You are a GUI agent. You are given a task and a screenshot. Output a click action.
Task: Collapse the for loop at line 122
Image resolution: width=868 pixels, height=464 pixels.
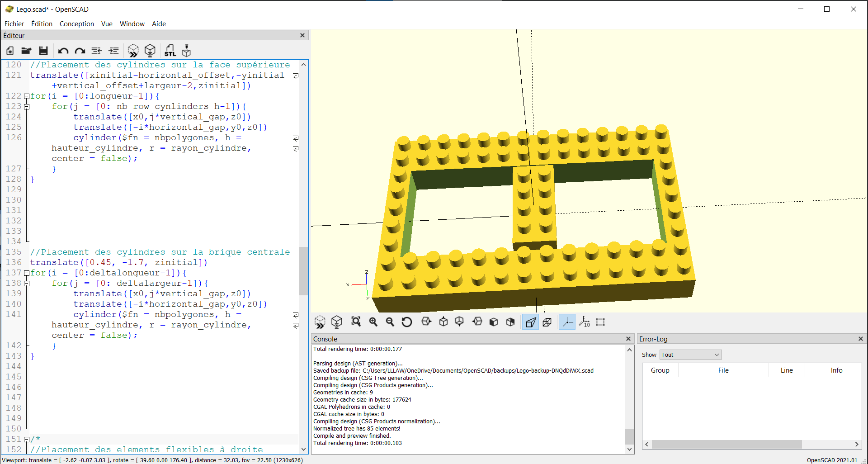point(27,96)
